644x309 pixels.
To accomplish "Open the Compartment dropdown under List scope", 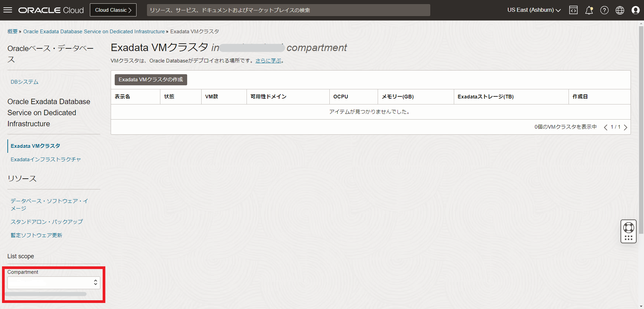I will 54,283.
